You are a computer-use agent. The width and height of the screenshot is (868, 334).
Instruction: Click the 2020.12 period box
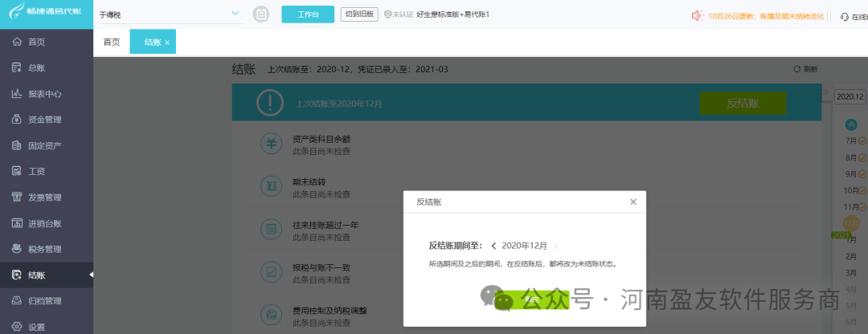850,96
